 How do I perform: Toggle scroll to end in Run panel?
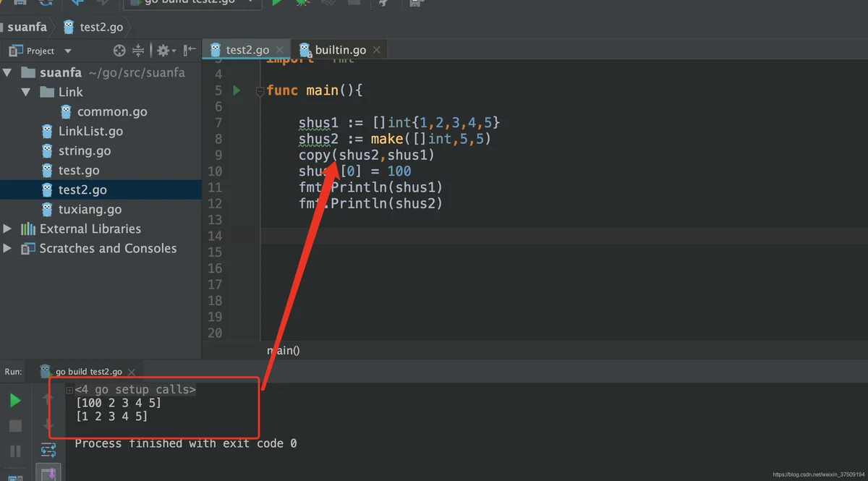[x=48, y=474]
